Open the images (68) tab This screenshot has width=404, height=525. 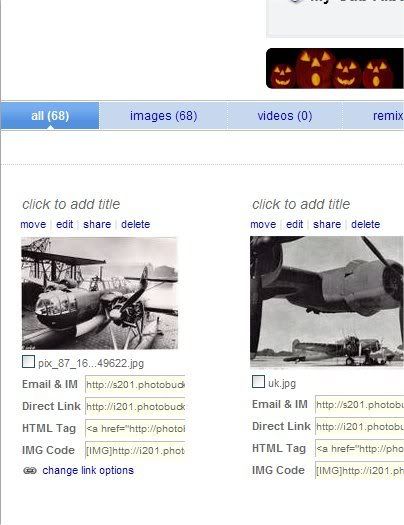point(163,116)
